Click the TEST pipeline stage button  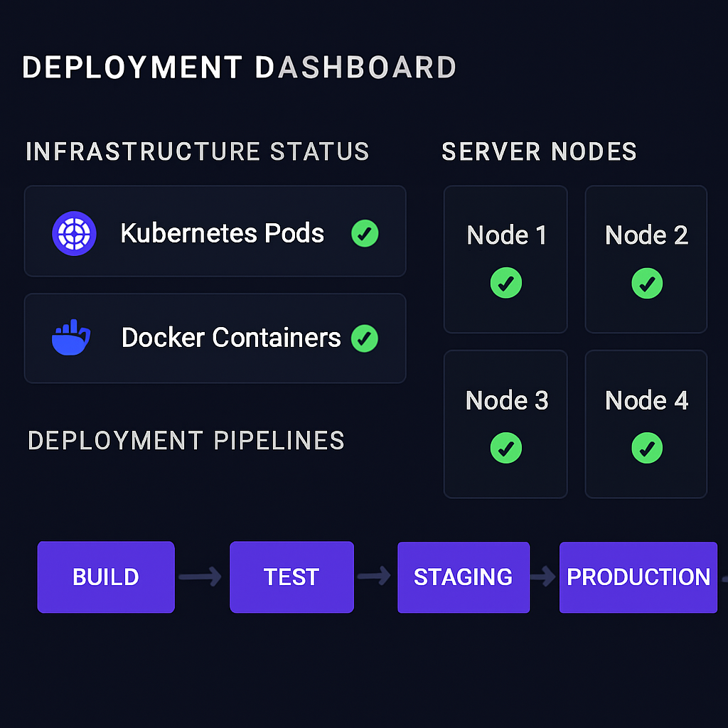pos(291,577)
